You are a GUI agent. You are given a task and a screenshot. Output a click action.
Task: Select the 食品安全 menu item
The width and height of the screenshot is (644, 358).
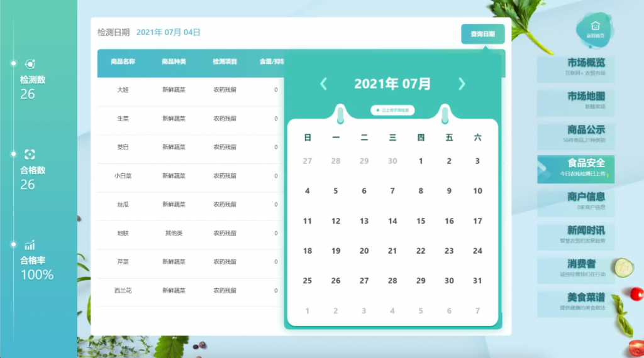point(575,167)
